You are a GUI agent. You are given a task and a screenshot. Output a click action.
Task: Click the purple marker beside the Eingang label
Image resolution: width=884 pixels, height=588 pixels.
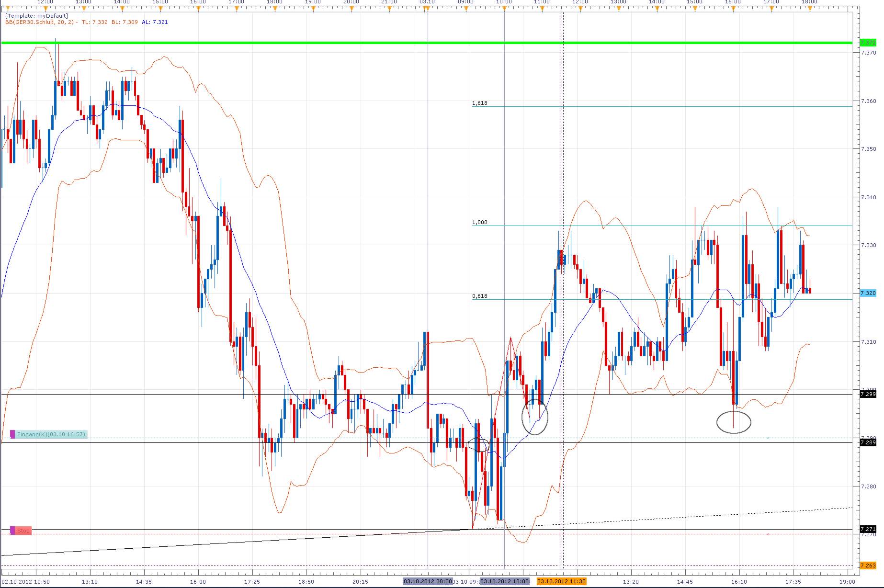(12, 435)
